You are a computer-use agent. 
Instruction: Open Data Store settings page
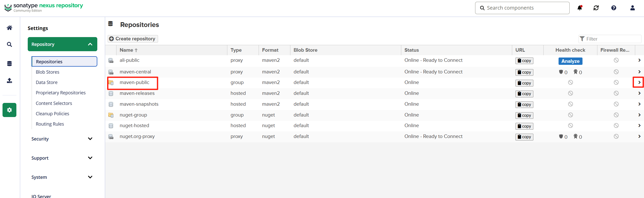[47, 82]
